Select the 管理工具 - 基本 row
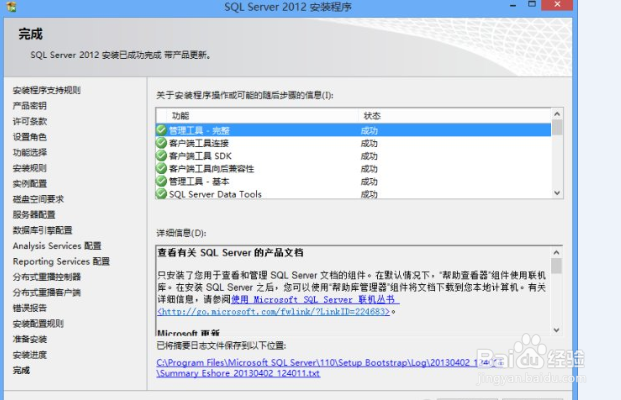Screen dimensions: 621x400 tap(353, 181)
